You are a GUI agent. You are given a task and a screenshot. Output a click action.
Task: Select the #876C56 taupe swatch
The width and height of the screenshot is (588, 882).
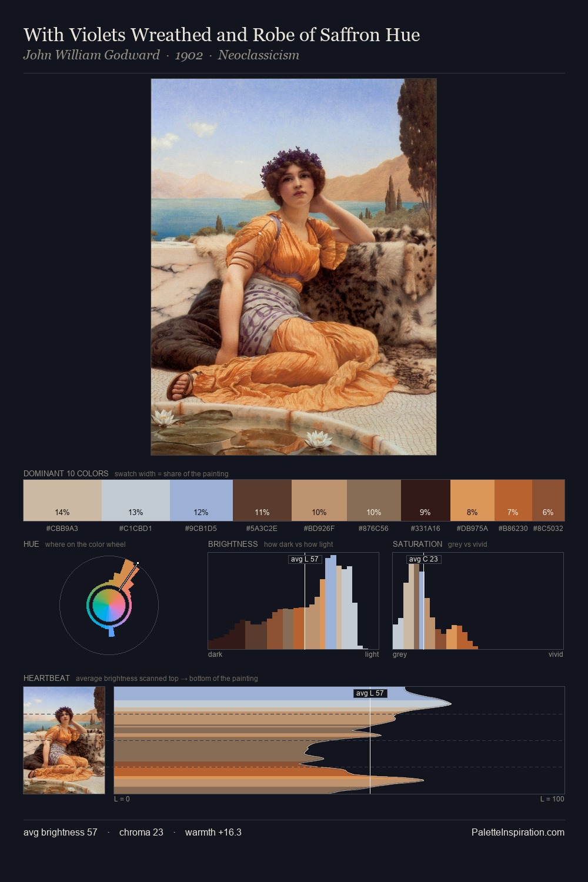[x=374, y=500]
